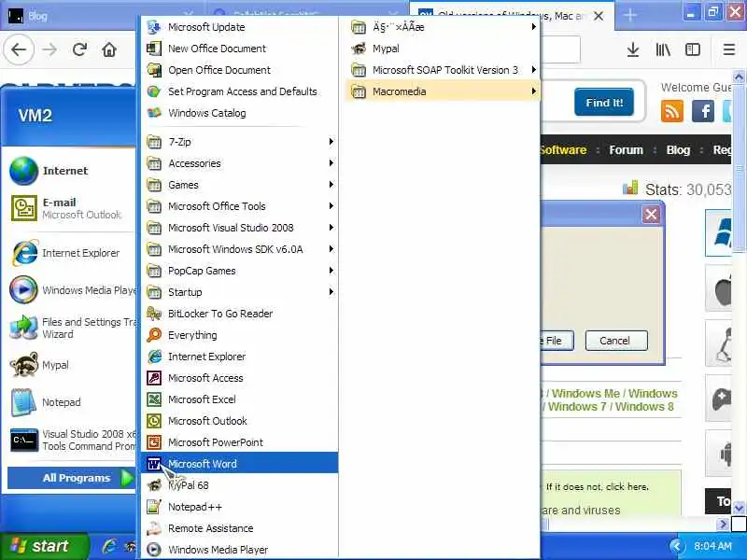Expand Microsoft Windows SDK v6.0A folder
The image size is (747, 560).
click(x=240, y=248)
